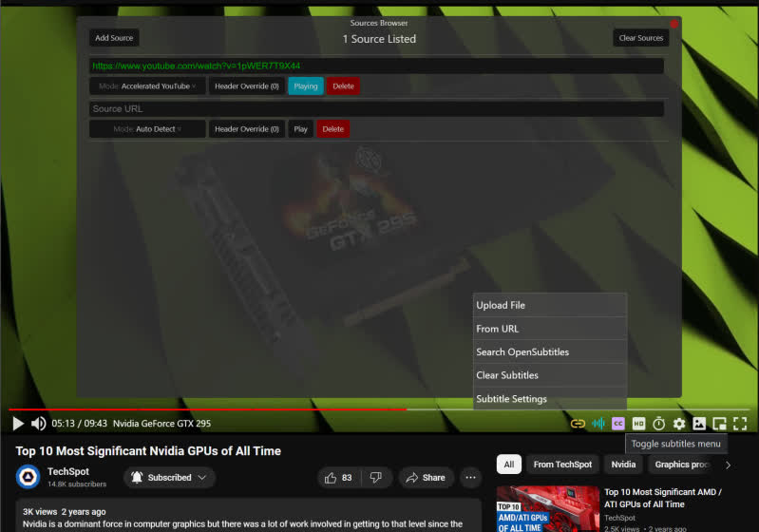Viewport: 759px width, 532px height.
Task: Click the 1 Source Listed heading
Action: tap(379, 39)
